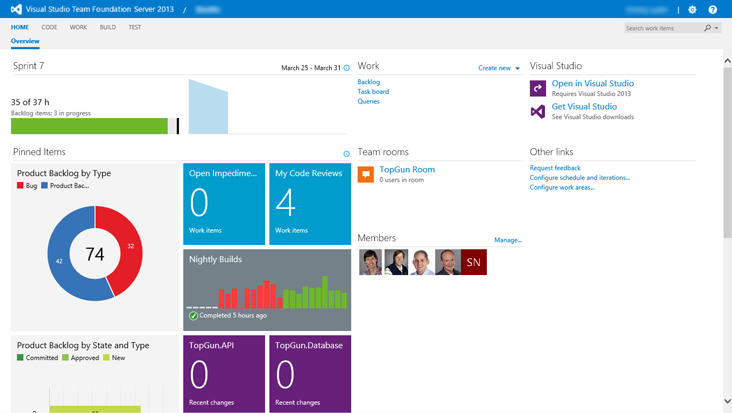Screen dimensions: 732x413
Task: Click Get Visual Studio link
Action: coord(584,107)
